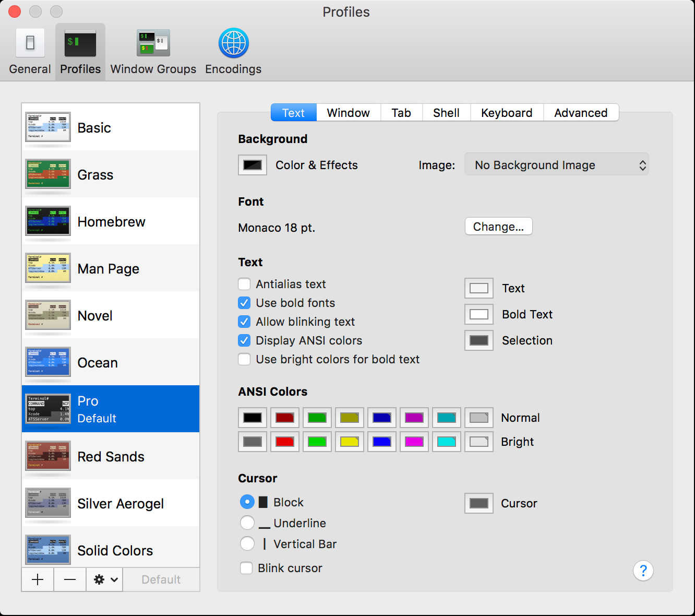Expand the gear action menu
Screen dimensions: 695x616
point(105,579)
